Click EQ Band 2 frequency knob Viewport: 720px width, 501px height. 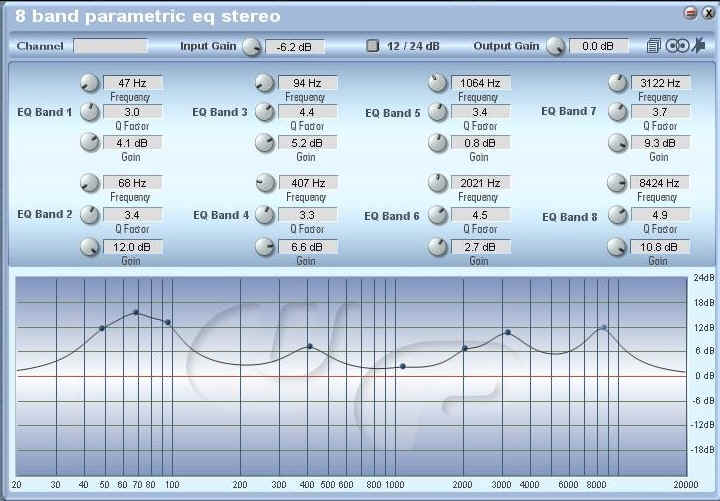(x=90, y=183)
